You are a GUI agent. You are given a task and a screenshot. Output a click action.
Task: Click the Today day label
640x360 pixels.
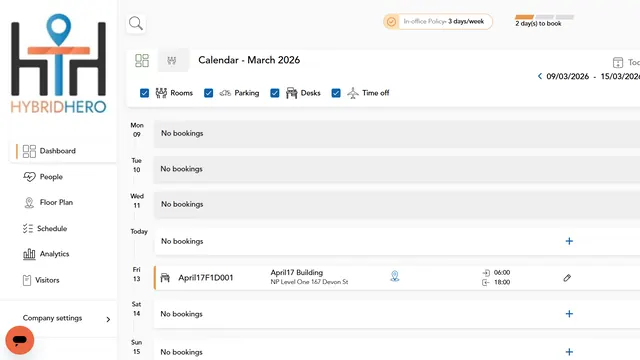tap(139, 231)
